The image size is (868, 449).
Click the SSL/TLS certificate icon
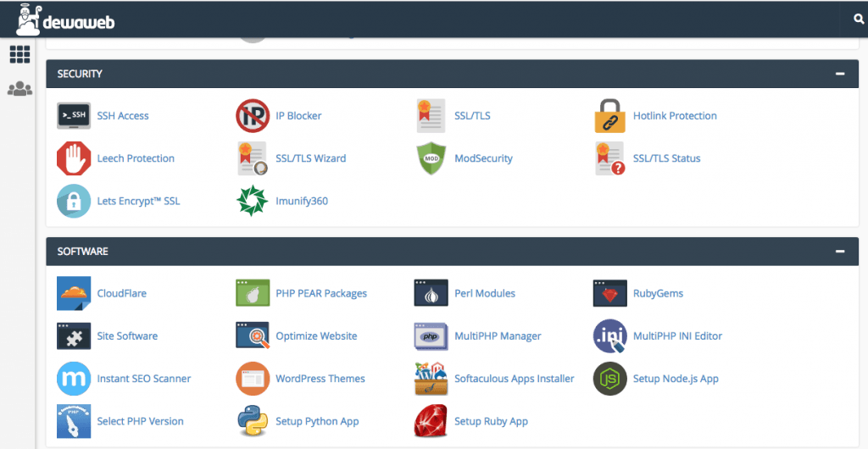pos(431,115)
